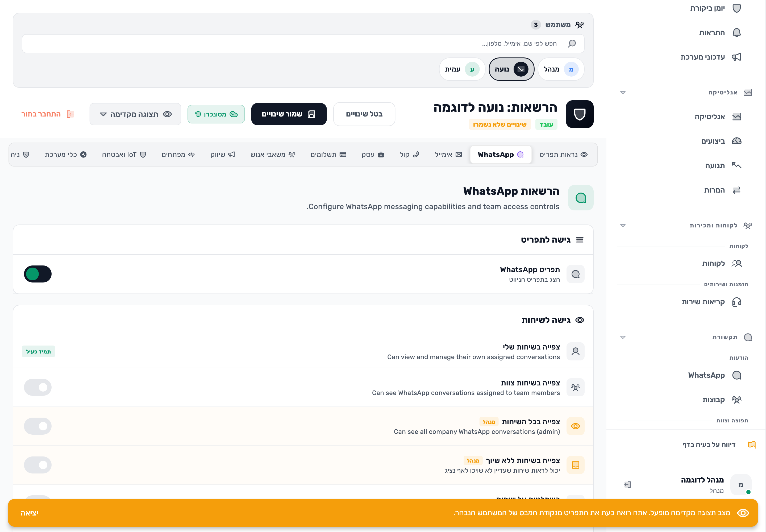Switch to the תשלומים tab
Viewport: 766px width, 532px height.
(328, 155)
